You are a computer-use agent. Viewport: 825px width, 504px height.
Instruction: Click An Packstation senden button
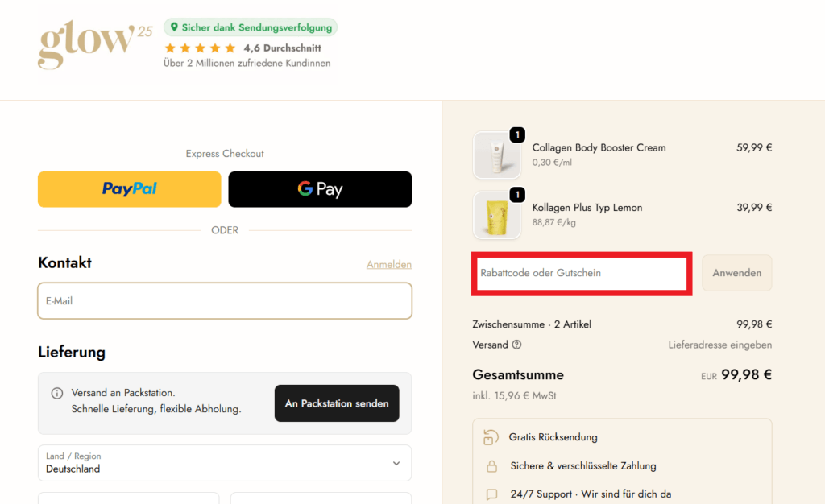click(x=337, y=403)
